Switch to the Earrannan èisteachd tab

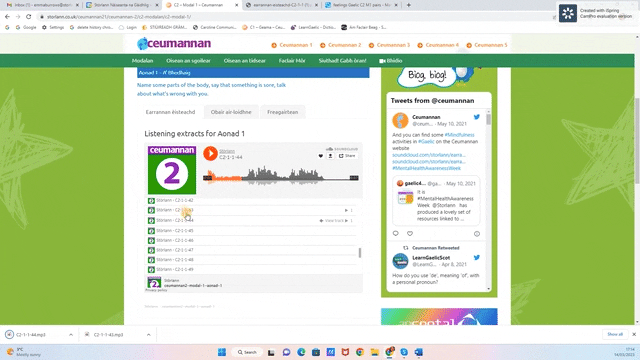click(170, 112)
